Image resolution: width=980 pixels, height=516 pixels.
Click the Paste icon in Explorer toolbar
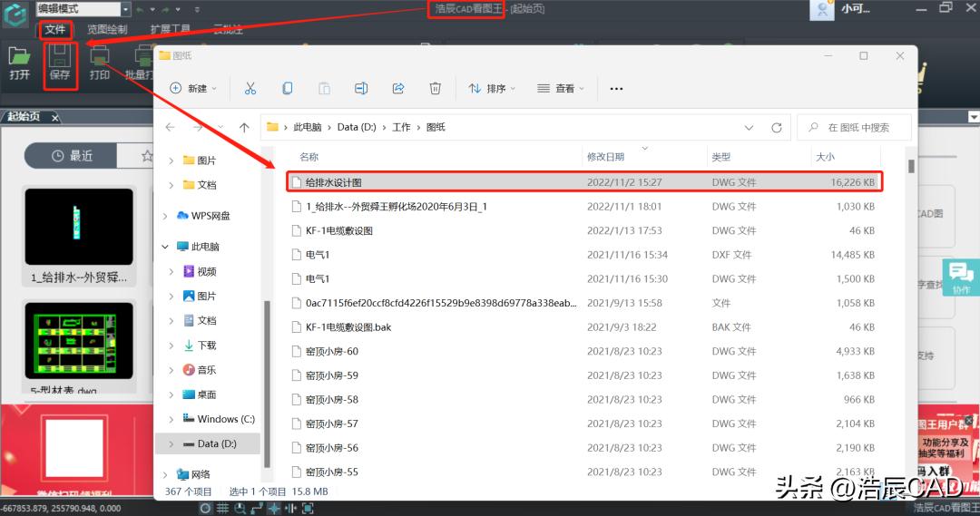pyautogui.click(x=324, y=88)
